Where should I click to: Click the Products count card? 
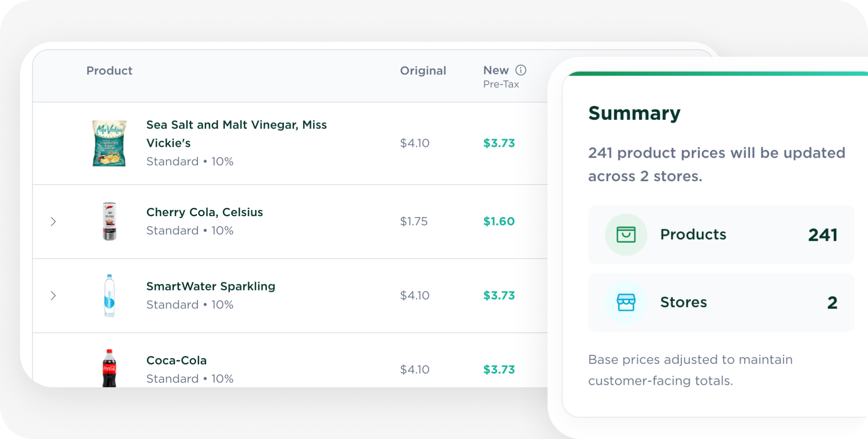(x=721, y=235)
